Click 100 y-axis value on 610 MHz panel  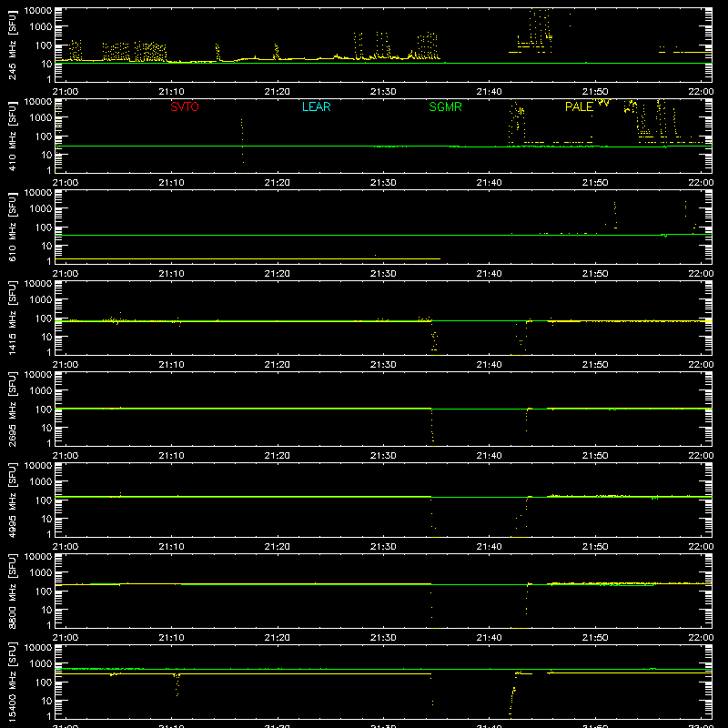coord(44,227)
